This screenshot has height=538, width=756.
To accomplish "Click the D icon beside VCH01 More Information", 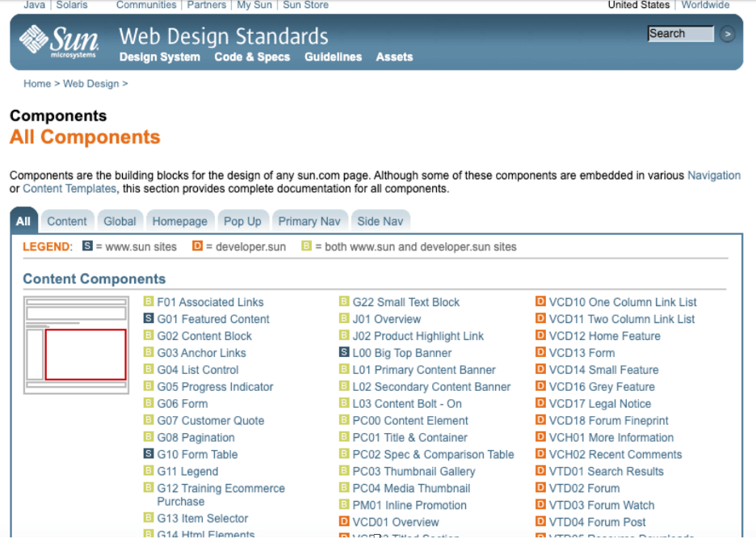I will (540, 436).
